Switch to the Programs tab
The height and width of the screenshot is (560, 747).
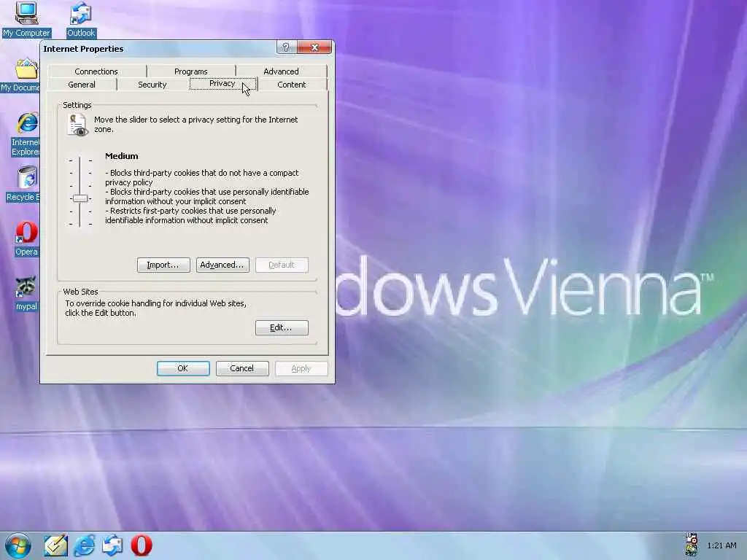(x=191, y=71)
